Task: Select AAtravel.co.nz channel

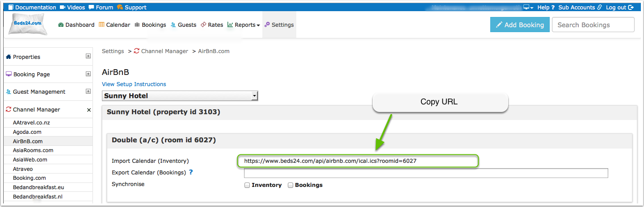Action: coord(31,123)
